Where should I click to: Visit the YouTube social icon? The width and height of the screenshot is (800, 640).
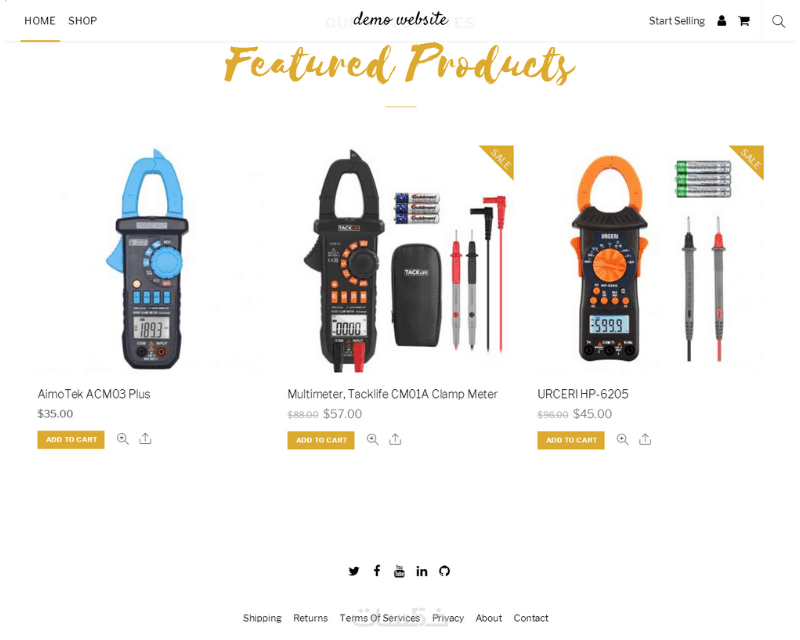coord(399,571)
